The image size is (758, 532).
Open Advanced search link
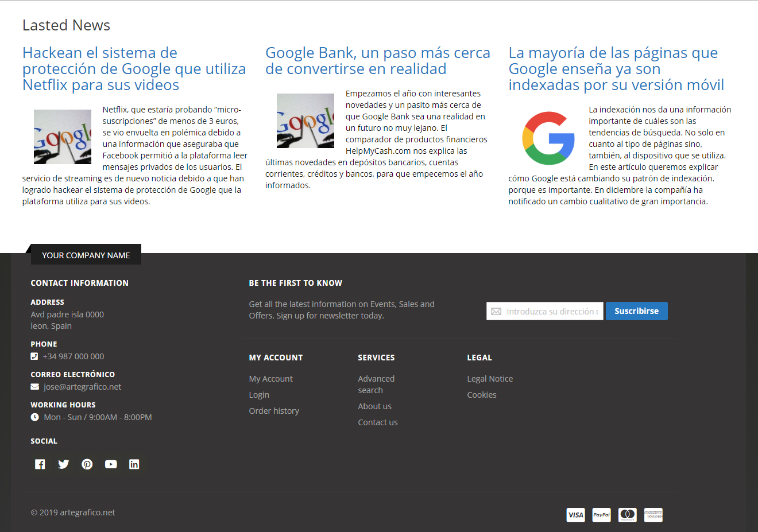(376, 385)
